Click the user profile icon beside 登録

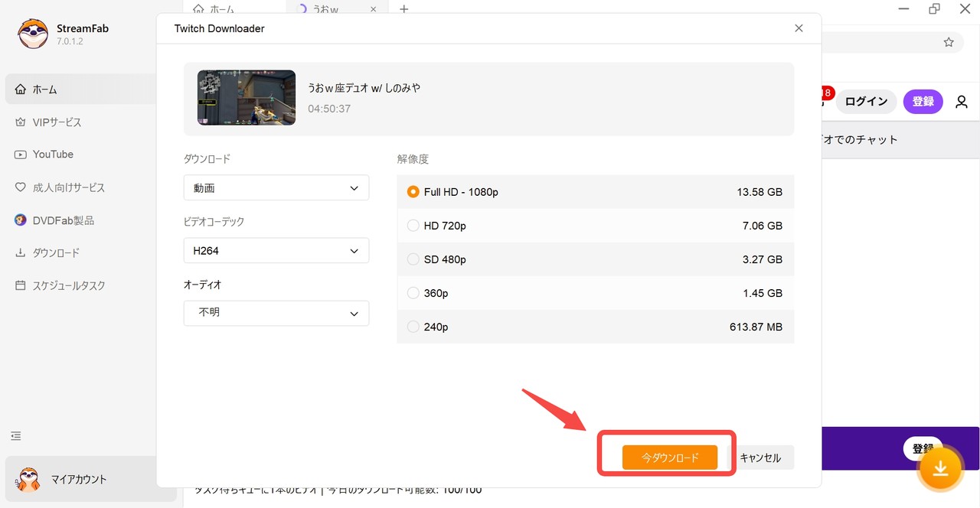[962, 102]
